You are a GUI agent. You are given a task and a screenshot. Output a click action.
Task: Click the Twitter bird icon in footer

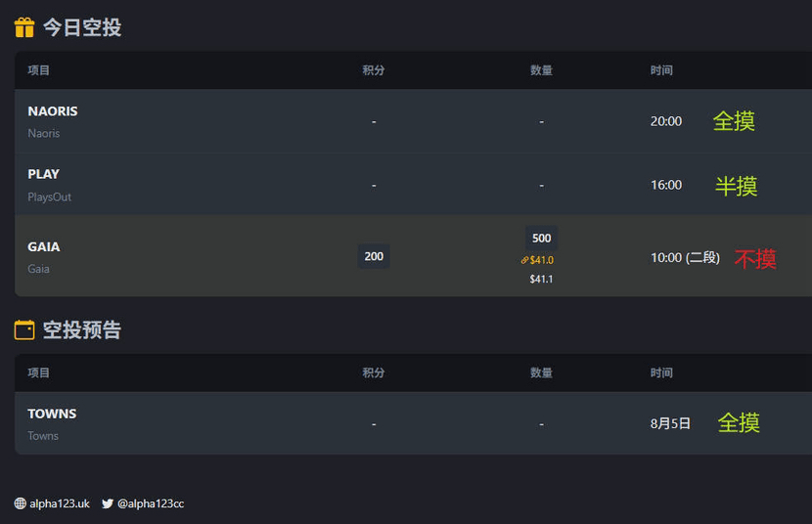pos(108,503)
